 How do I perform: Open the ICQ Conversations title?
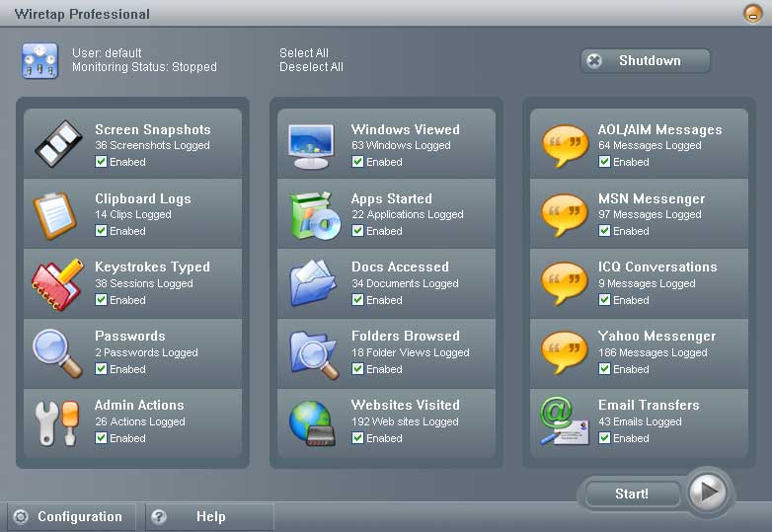[657, 266]
